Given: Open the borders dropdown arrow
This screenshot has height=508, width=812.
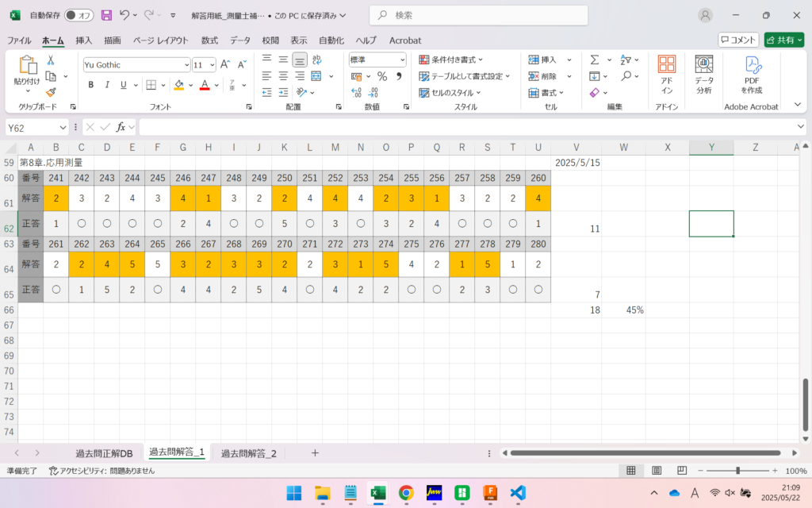Looking at the screenshot, I should pos(163,85).
